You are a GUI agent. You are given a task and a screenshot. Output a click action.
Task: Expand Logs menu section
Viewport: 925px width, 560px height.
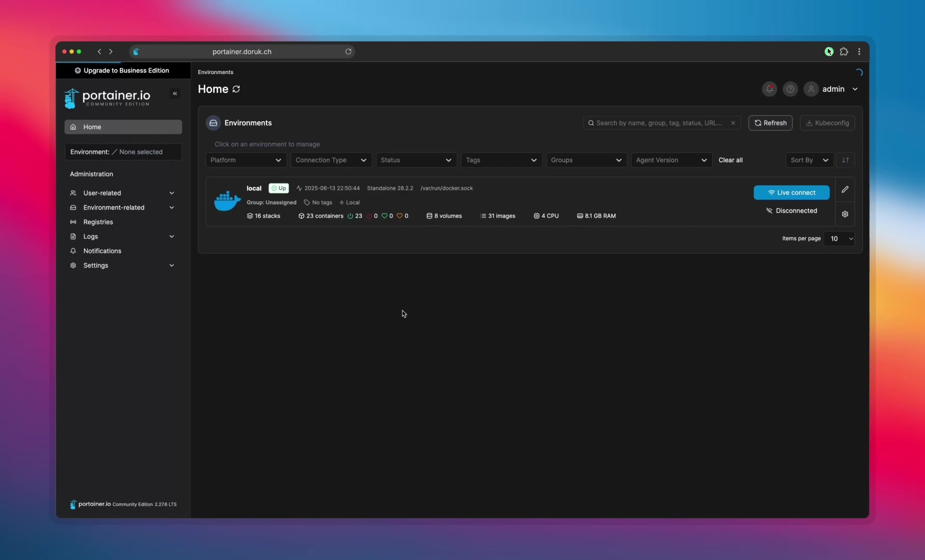123,236
